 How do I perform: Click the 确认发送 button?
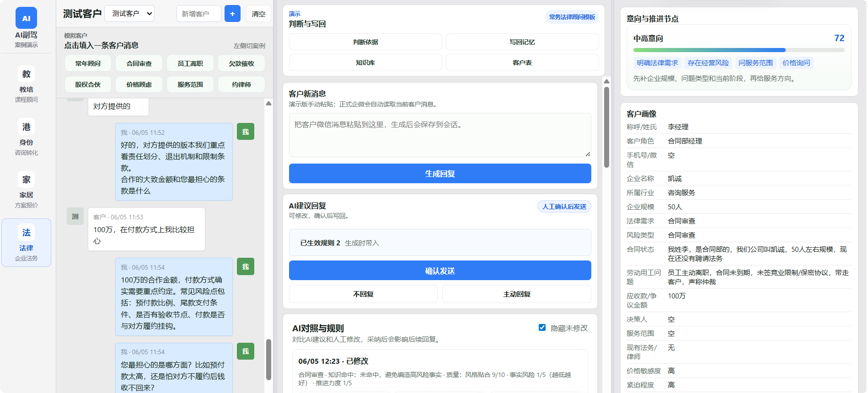coord(440,271)
